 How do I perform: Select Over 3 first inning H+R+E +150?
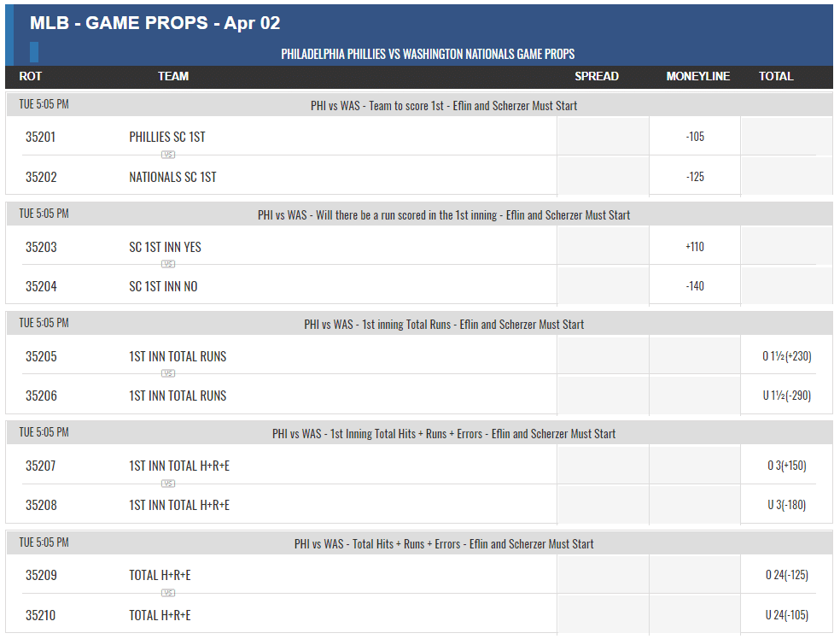coord(786,466)
